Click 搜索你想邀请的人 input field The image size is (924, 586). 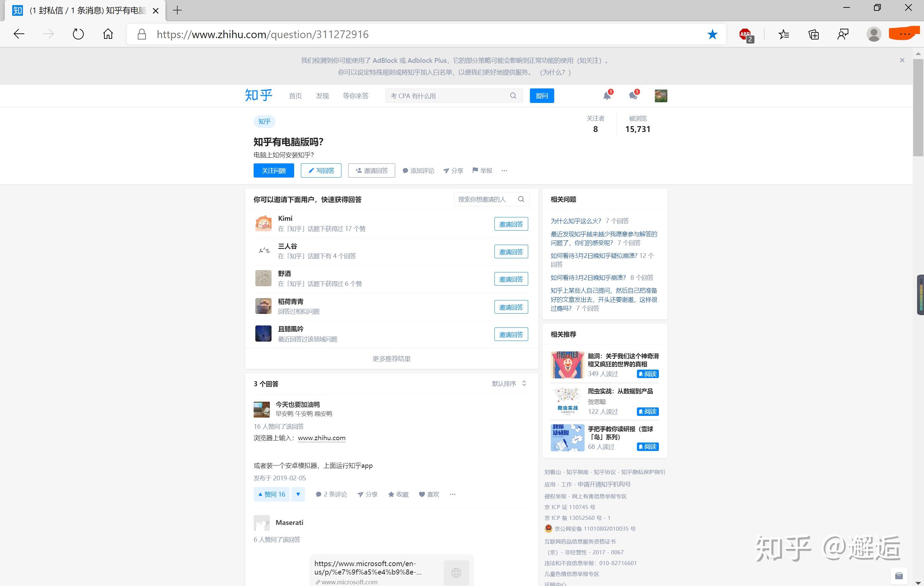tap(484, 199)
